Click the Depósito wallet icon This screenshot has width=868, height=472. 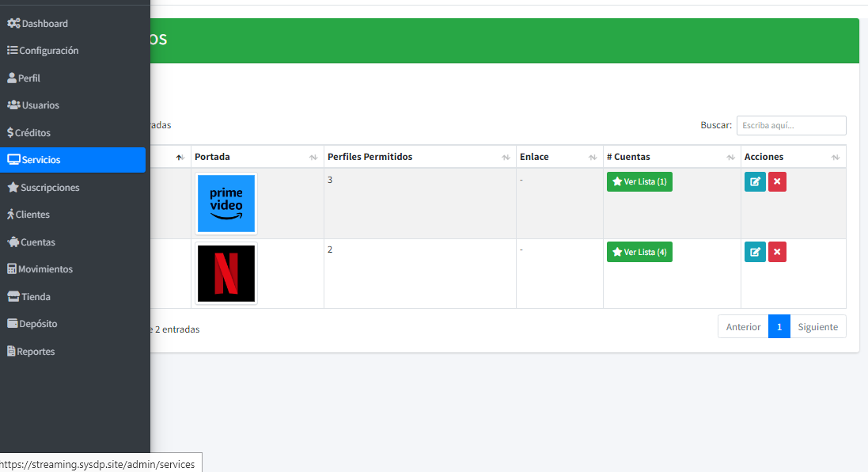point(12,324)
